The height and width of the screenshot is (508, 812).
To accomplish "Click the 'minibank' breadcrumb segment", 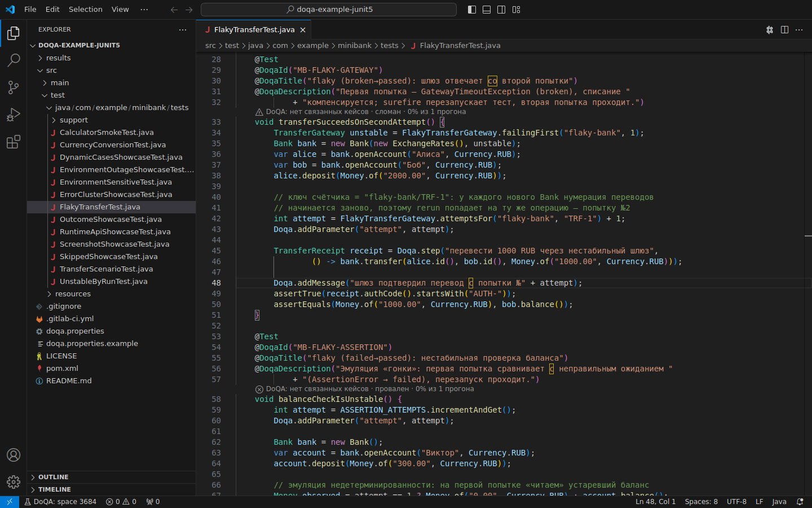I will 355,46.
